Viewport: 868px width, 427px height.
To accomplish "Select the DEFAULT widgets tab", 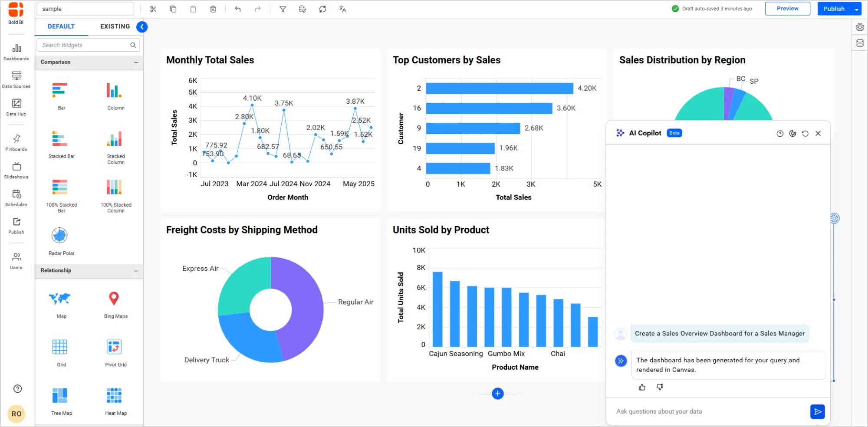I will [x=61, y=26].
